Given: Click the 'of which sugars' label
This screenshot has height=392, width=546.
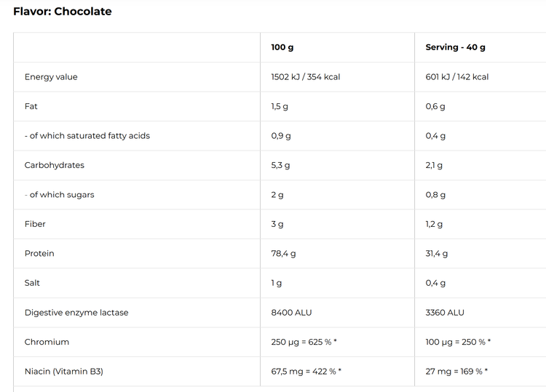Looking at the screenshot, I should [x=61, y=195].
